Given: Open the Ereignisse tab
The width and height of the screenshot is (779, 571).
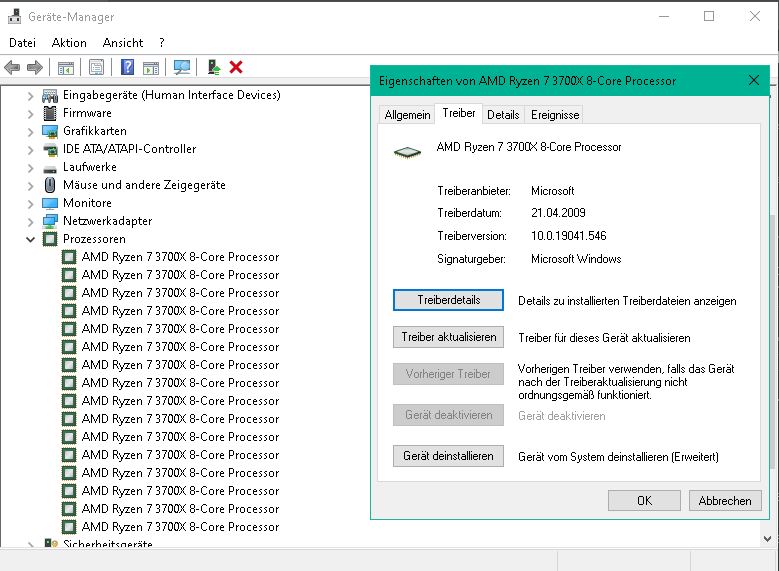Looking at the screenshot, I should click(555, 115).
